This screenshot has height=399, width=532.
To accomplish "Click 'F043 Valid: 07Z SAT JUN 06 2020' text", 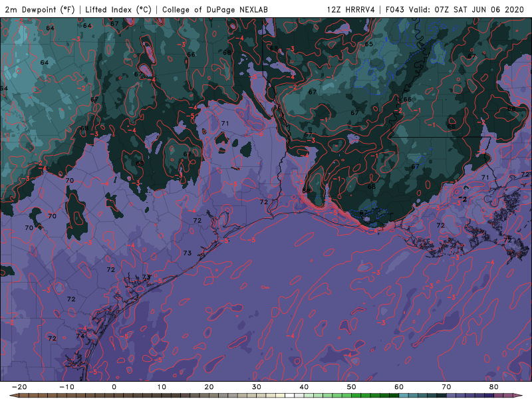I will 455,9.
